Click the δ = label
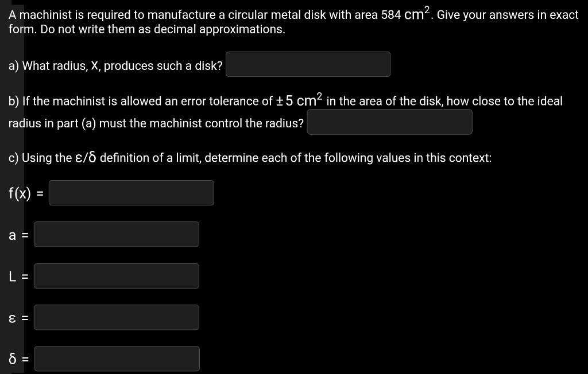Image resolution: width=588 pixels, height=374 pixels. [17, 359]
